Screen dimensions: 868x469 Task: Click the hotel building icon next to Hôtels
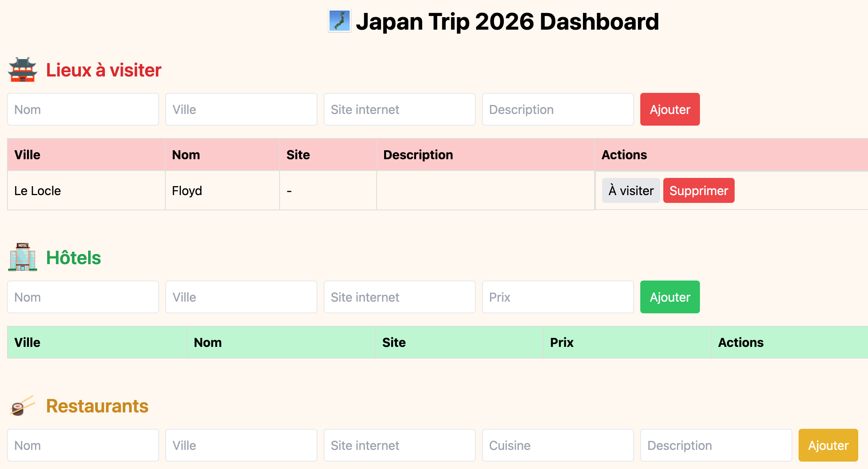[x=22, y=257]
